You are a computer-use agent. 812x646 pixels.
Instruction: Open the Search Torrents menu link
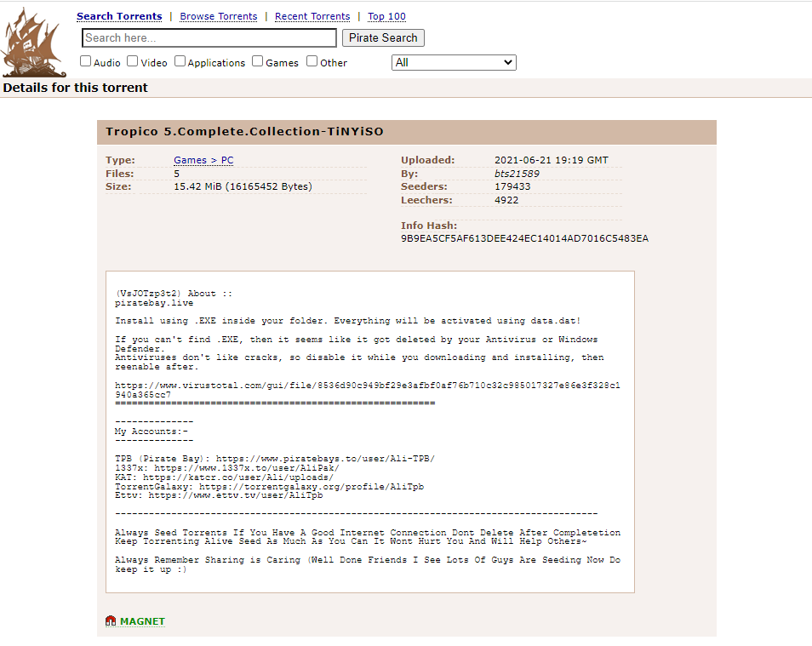119,16
